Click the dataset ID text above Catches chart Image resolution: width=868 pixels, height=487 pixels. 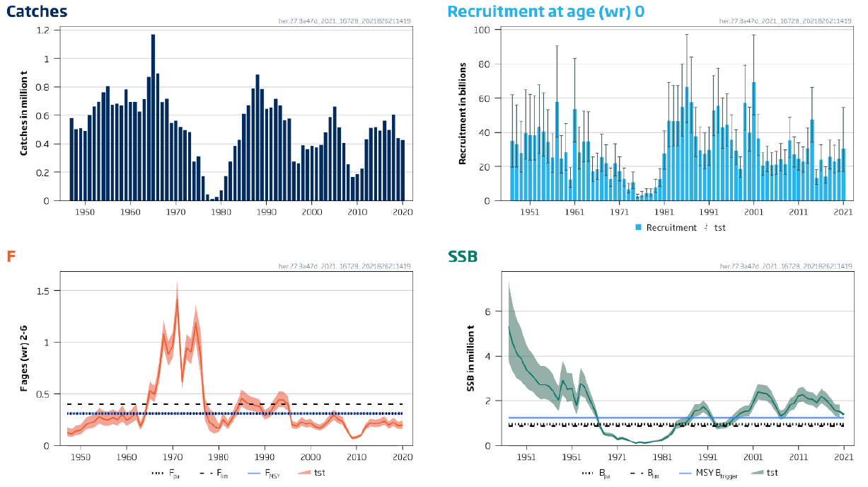coord(345,21)
